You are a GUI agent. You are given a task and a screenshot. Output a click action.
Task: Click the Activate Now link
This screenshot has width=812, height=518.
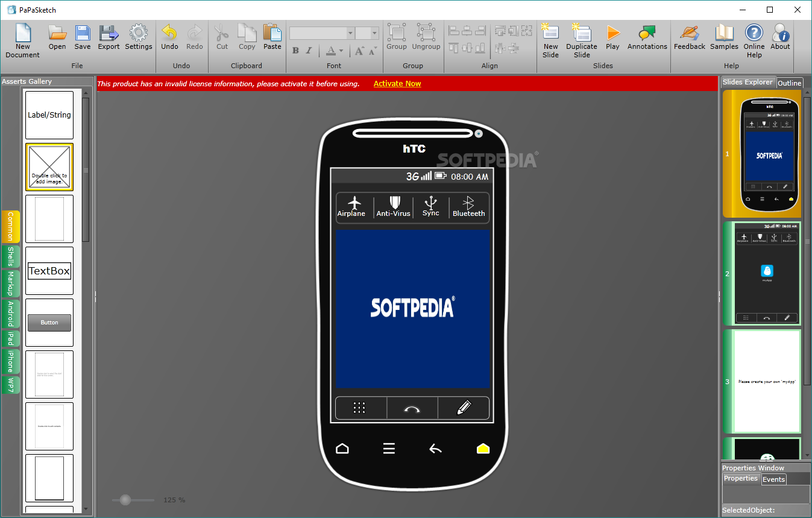[x=397, y=84]
